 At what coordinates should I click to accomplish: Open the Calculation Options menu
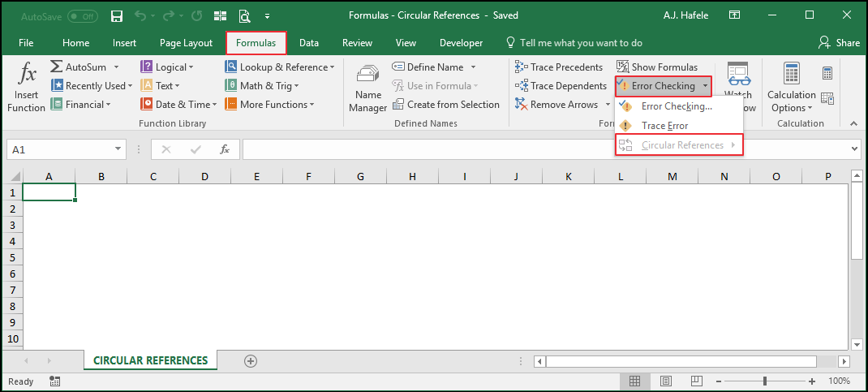pyautogui.click(x=791, y=88)
